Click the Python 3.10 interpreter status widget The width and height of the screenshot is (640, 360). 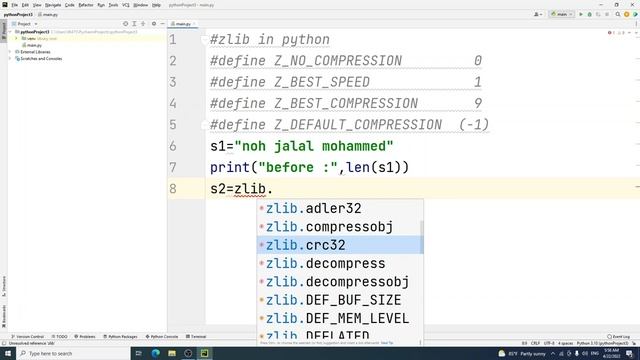(602, 343)
